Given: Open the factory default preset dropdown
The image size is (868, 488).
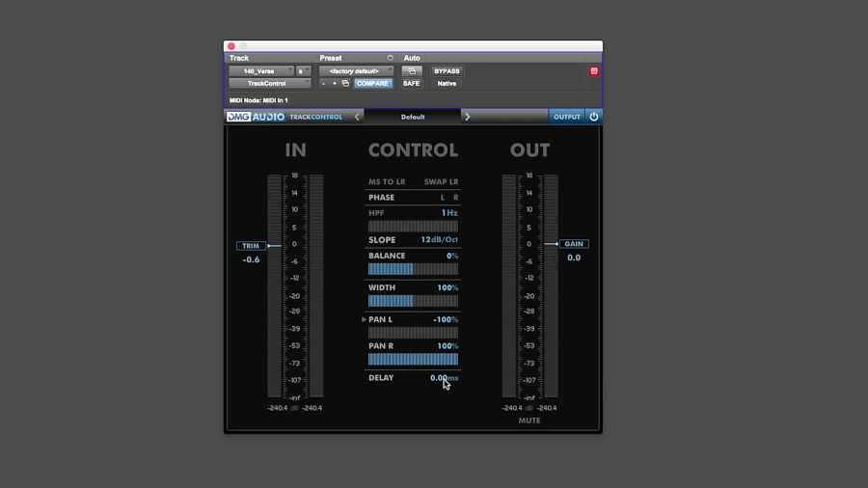Looking at the screenshot, I should [356, 70].
